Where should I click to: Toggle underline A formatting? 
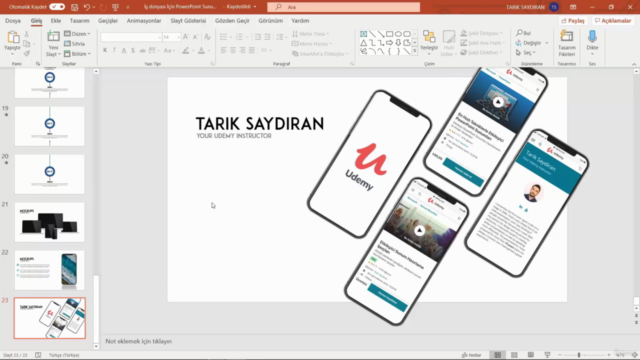pyautogui.click(x=124, y=50)
